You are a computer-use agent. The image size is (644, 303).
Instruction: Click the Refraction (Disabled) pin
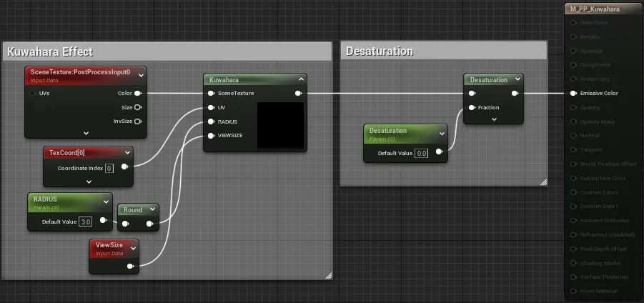(x=573, y=235)
